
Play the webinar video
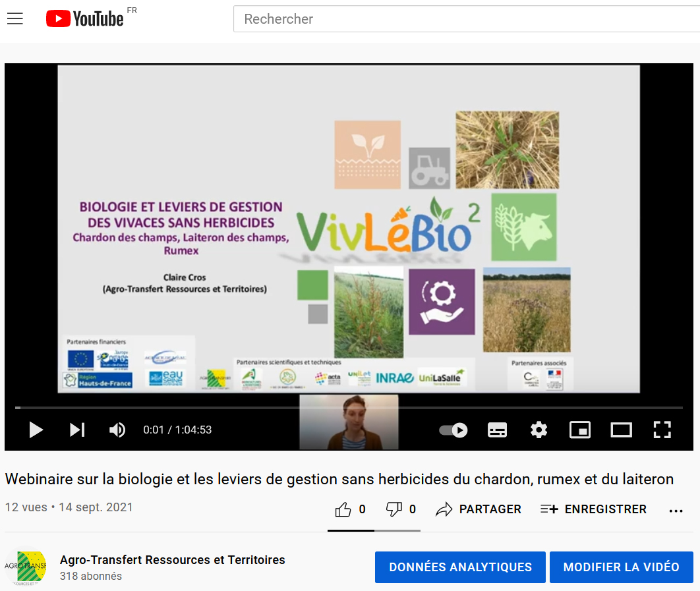(x=36, y=430)
